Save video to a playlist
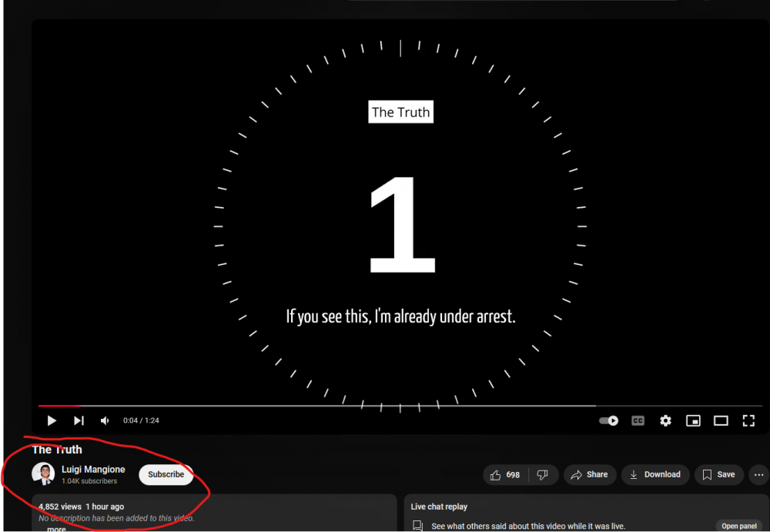The height and width of the screenshot is (532, 770). coord(718,474)
